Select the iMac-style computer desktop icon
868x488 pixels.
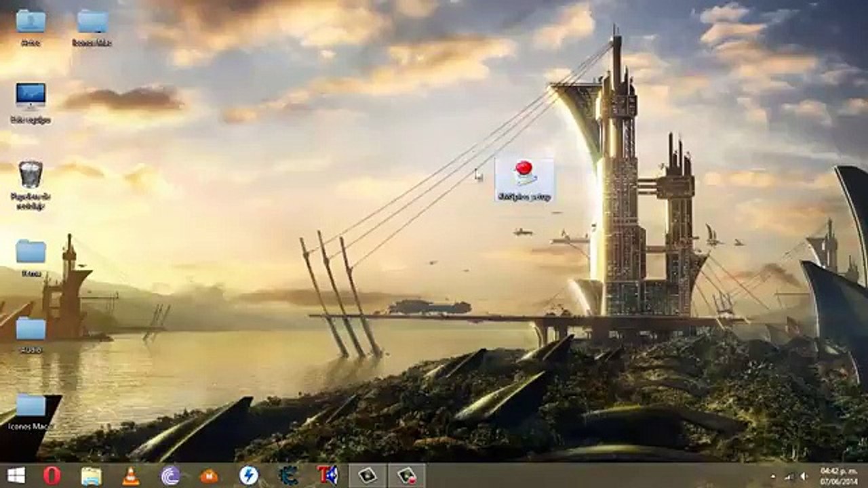point(31,103)
